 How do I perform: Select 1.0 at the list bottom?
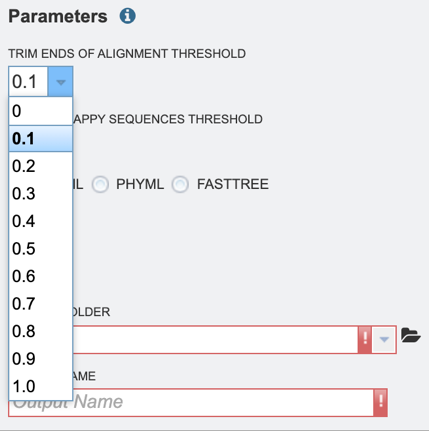tap(41, 386)
